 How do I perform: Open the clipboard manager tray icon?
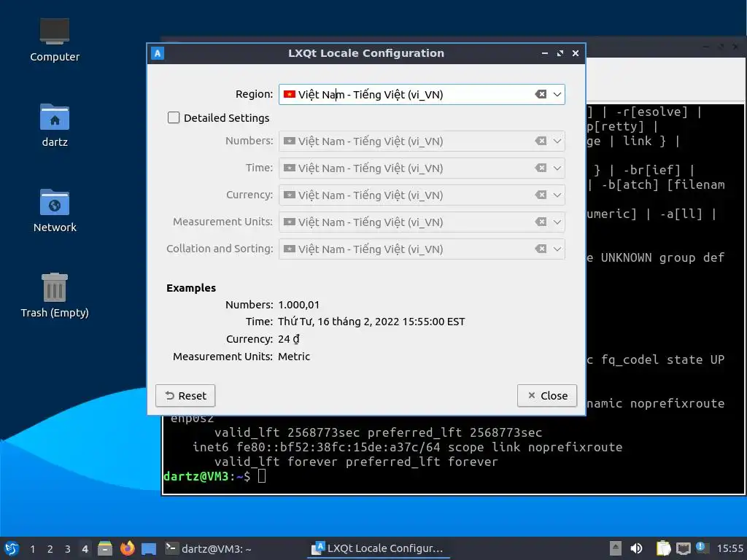[662, 548]
